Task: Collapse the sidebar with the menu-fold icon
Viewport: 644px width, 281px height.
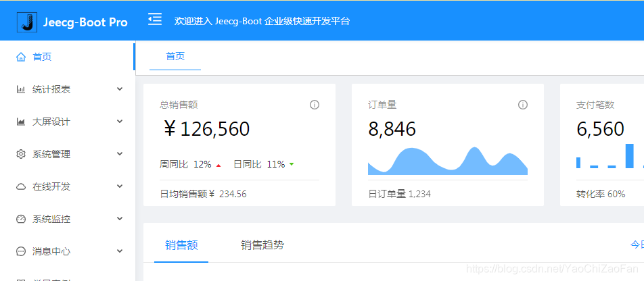Action: (x=155, y=20)
